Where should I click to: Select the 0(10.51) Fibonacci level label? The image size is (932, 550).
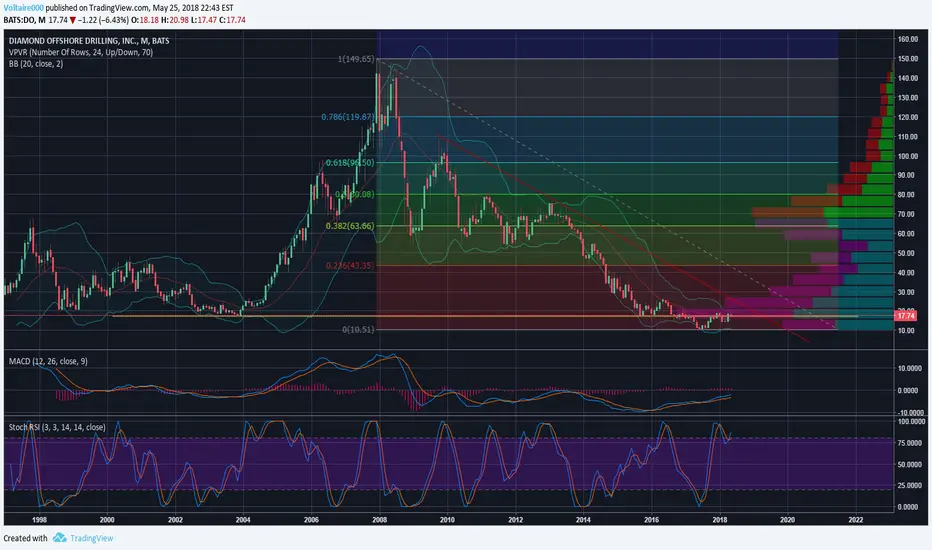click(358, 329)
